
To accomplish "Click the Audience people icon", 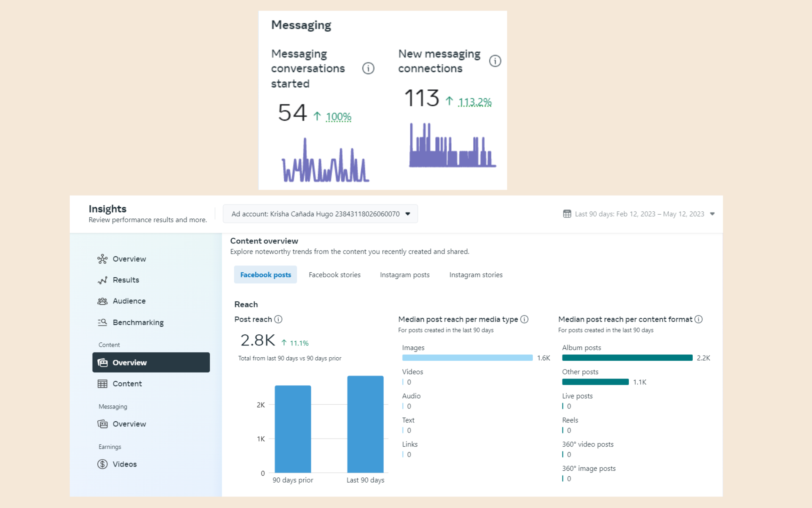I will tap(102, 301).
